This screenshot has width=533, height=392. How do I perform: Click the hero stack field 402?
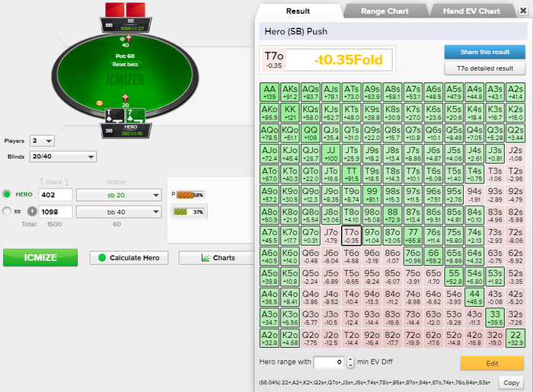tap(55, 195)
